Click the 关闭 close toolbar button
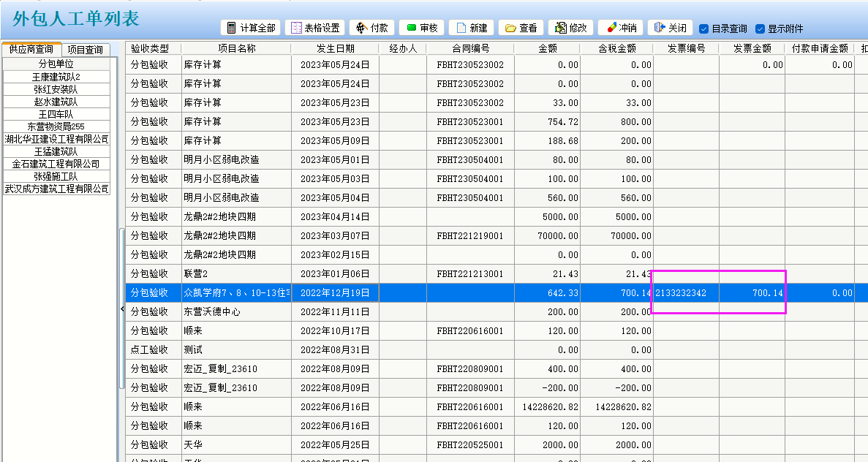Image resolution: width=868 pixels, height=462 pixels. [x=670, y=28]
